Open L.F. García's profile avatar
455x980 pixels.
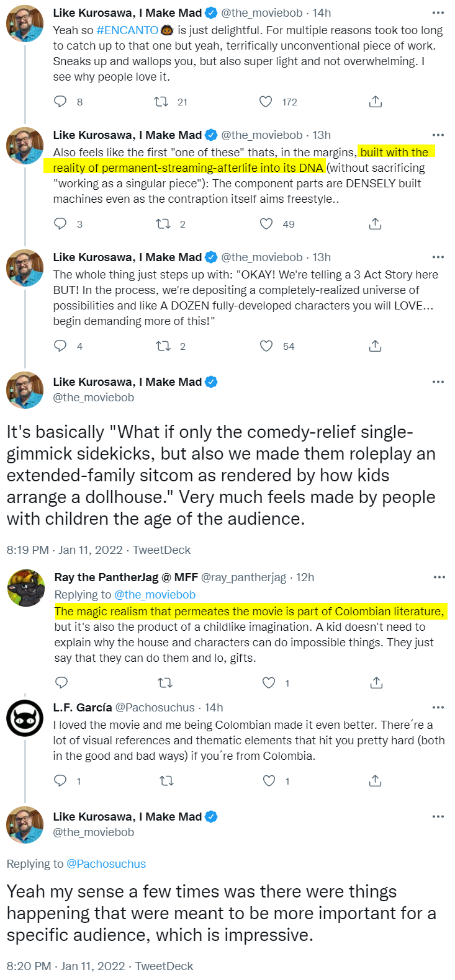pyautogui.click(x=25, y=719)
